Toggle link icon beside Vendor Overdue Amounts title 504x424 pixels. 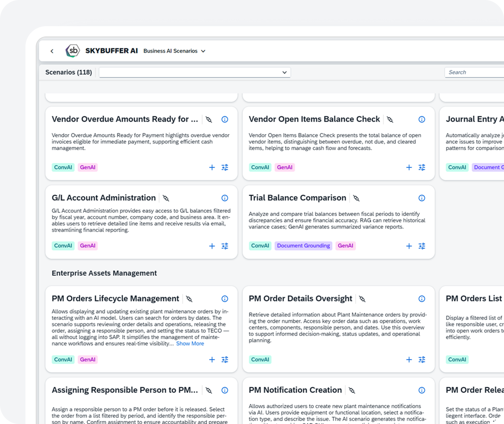pyautogui.click(x=209, y=120)
